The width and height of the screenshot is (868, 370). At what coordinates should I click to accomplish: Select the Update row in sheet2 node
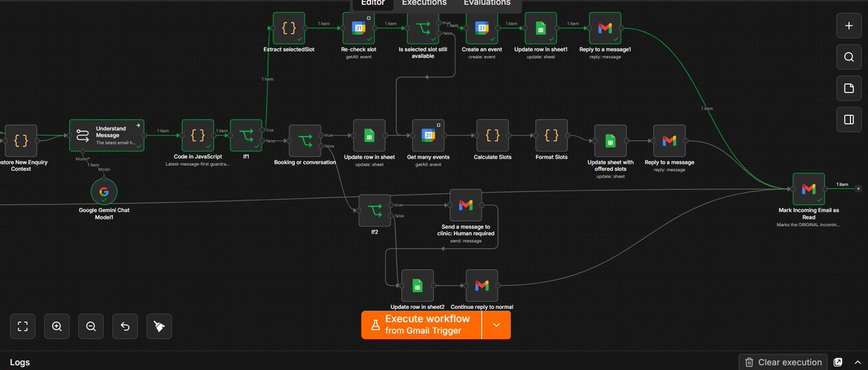coord(417,285)
